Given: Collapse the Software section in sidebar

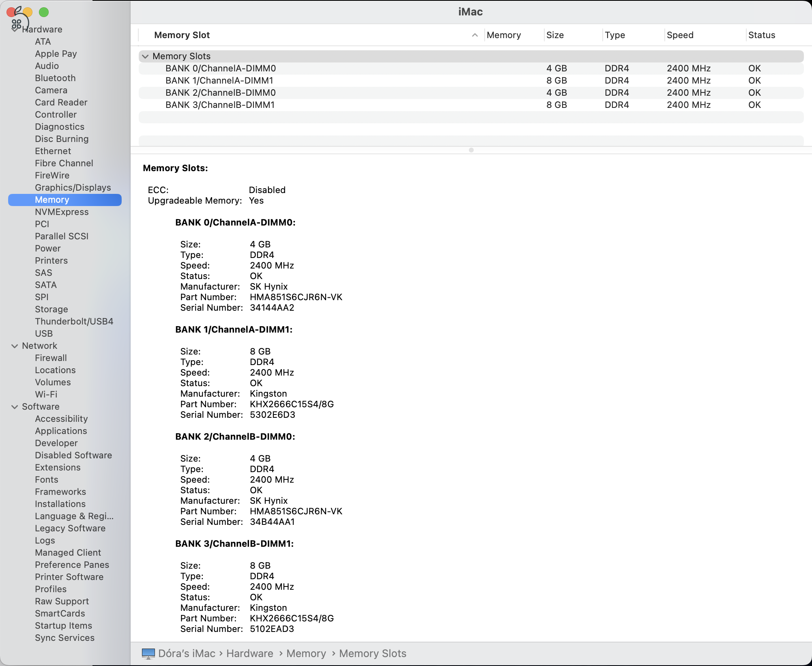Looking at the screenshot, I should point(15,407).
